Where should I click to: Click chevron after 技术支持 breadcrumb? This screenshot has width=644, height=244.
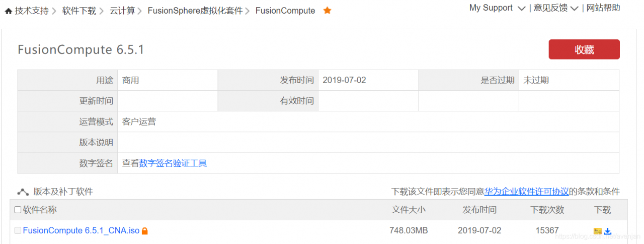[53, 11]
